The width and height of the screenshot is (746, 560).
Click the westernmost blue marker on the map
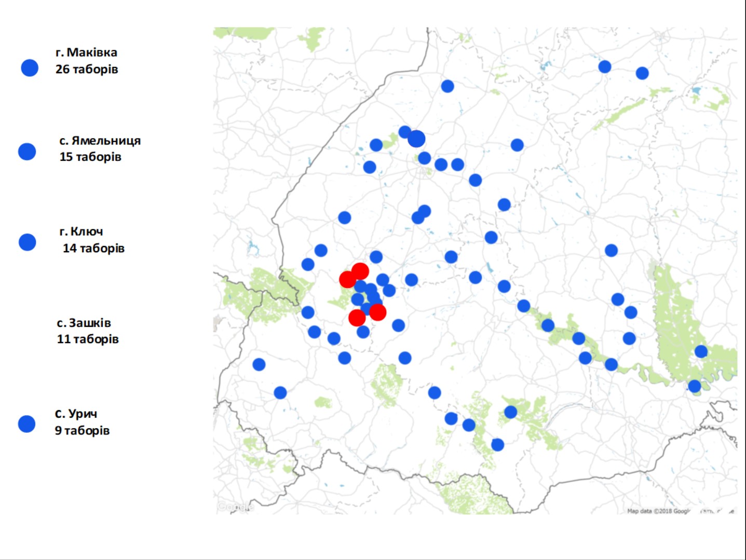[259, 364]
